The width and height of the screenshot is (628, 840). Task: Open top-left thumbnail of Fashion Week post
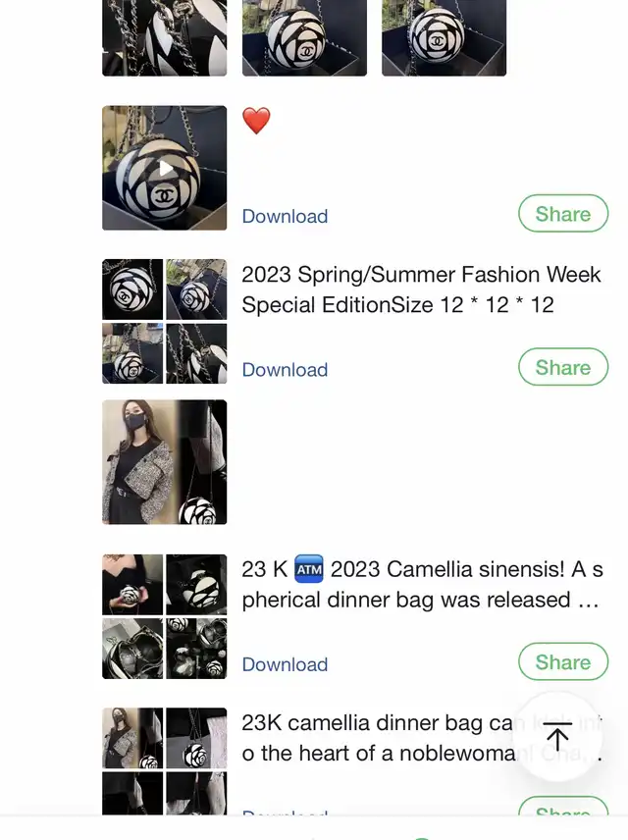132,289
